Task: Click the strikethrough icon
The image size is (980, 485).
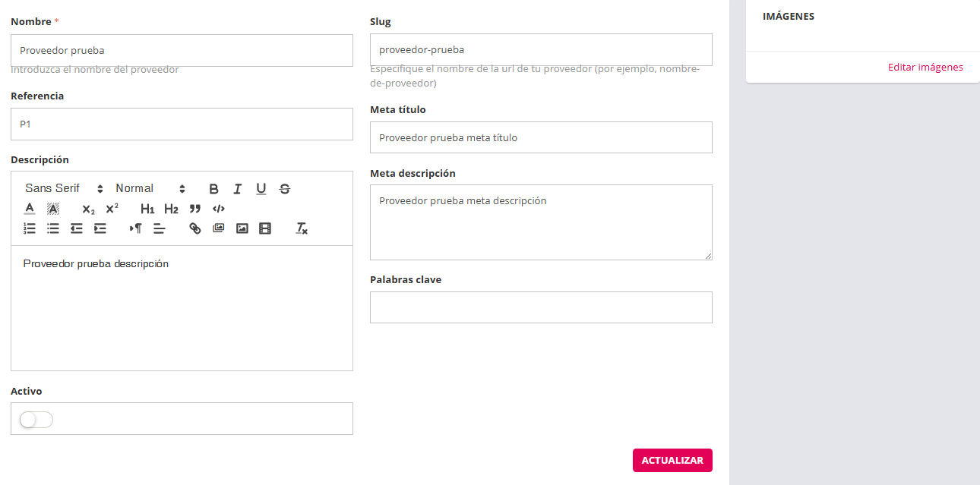Action: pyautogui.click(x=284, y=189)
